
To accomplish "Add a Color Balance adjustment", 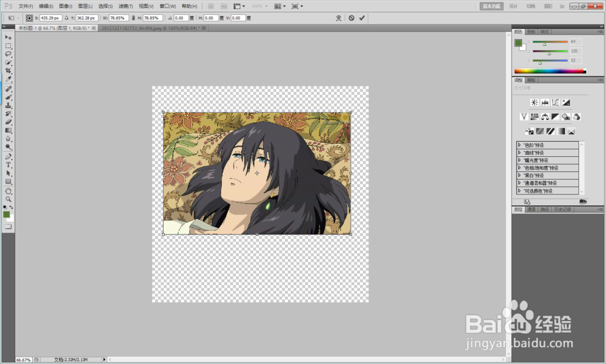I will click(545, 117).
